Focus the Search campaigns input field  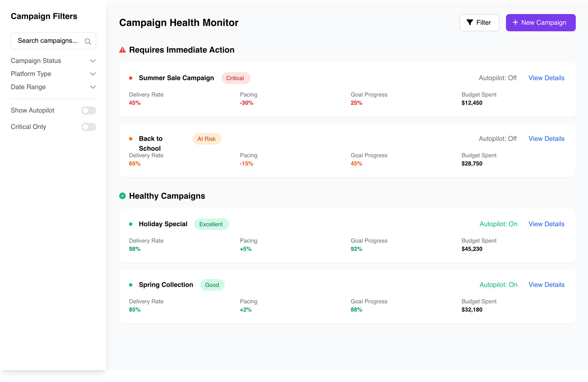point(53,41)
